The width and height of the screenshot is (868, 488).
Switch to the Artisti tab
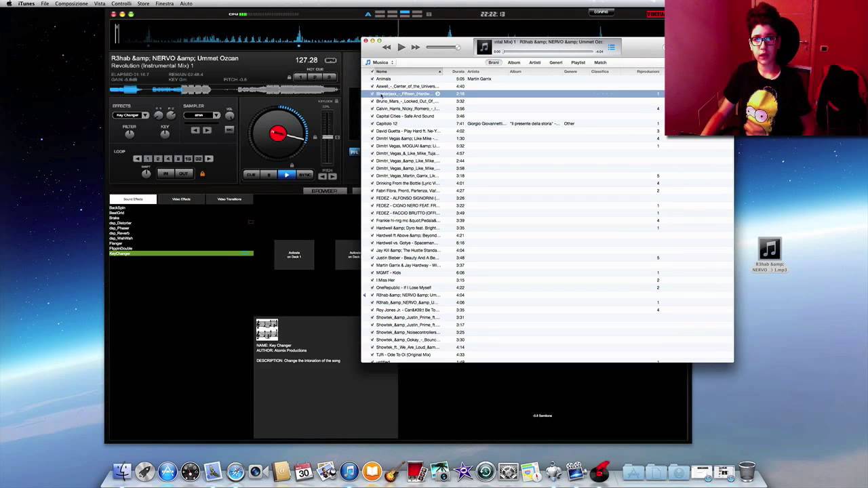[x=535, y=62]
